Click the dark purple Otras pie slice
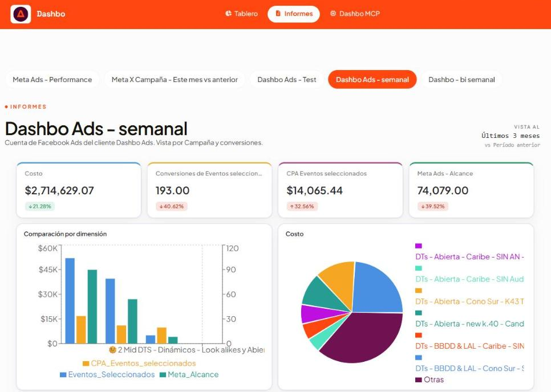The width and height of the screenshot is (551, 392). (366, 337)
